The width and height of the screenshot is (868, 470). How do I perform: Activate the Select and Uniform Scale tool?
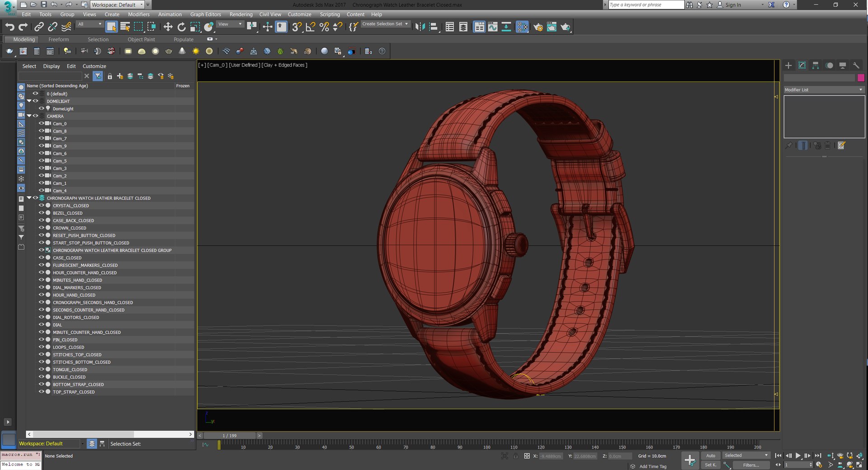(x=195, y=27)
